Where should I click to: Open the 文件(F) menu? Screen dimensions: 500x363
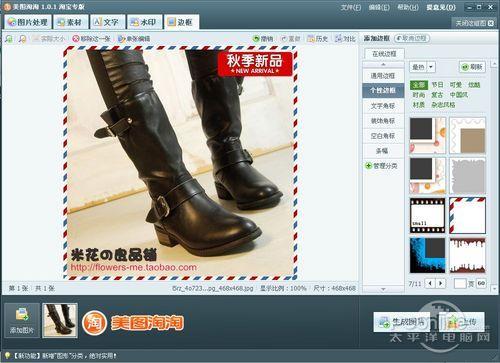coord(351,7)
